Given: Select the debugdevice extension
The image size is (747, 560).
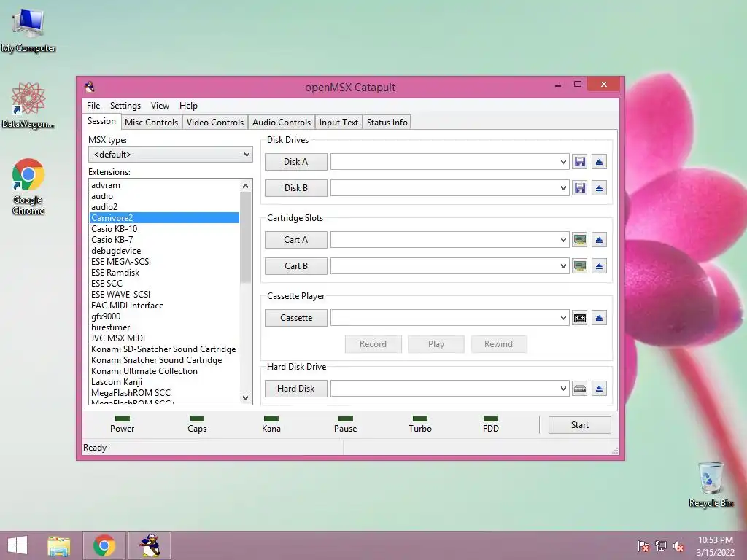Looking at the screenshot, I should pos(164,251).
